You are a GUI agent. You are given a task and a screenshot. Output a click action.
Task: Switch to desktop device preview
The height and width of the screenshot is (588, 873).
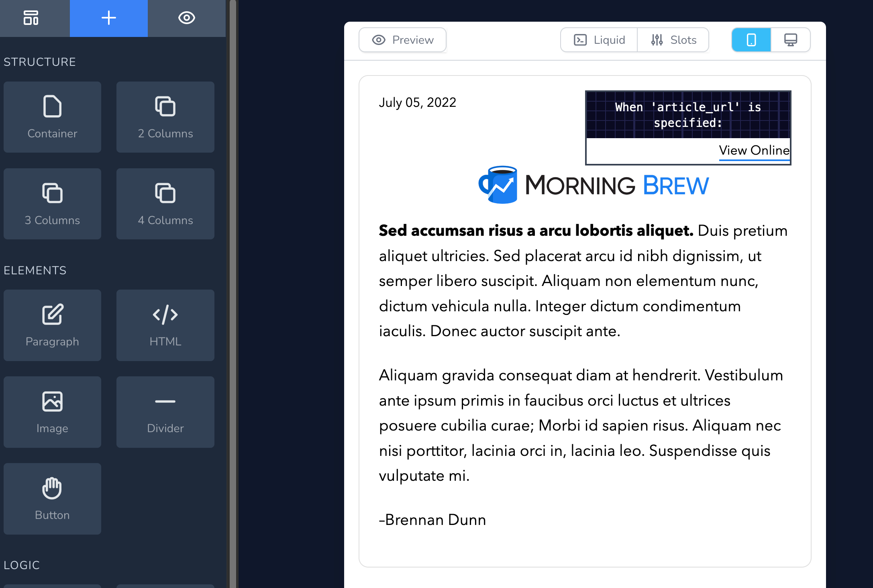[x=790, y=40]
